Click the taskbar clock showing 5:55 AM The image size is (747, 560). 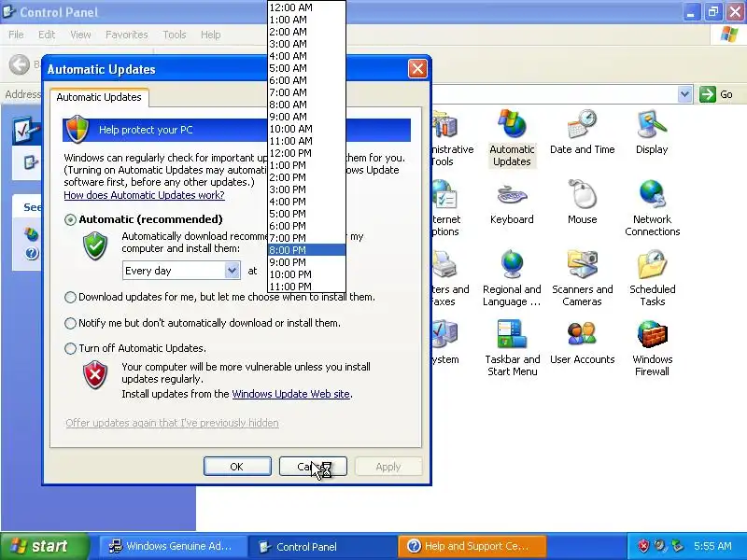pyautogui.click(x=712, y=546)
